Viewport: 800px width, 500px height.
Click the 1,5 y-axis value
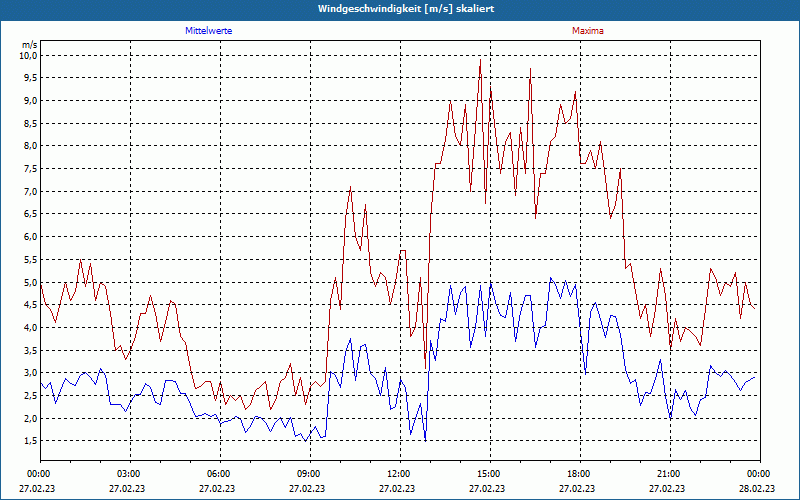pos(31,441)
